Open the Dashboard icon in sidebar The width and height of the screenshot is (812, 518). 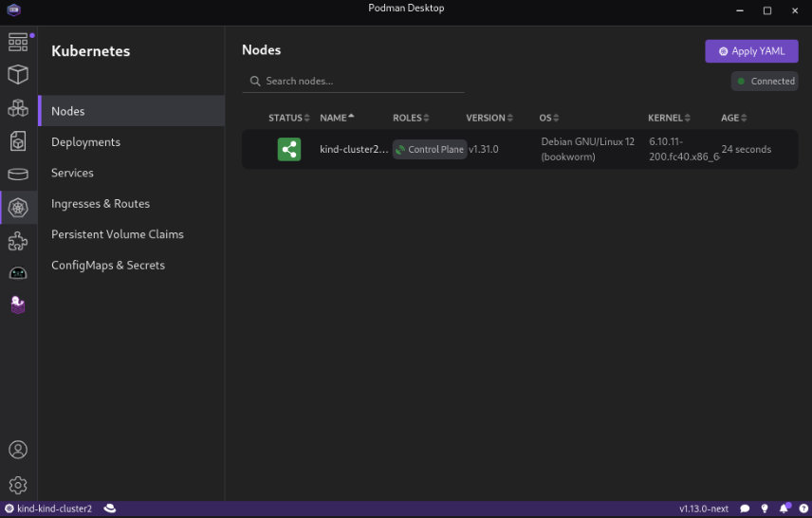pyautogui.click(x=18, y=42)
